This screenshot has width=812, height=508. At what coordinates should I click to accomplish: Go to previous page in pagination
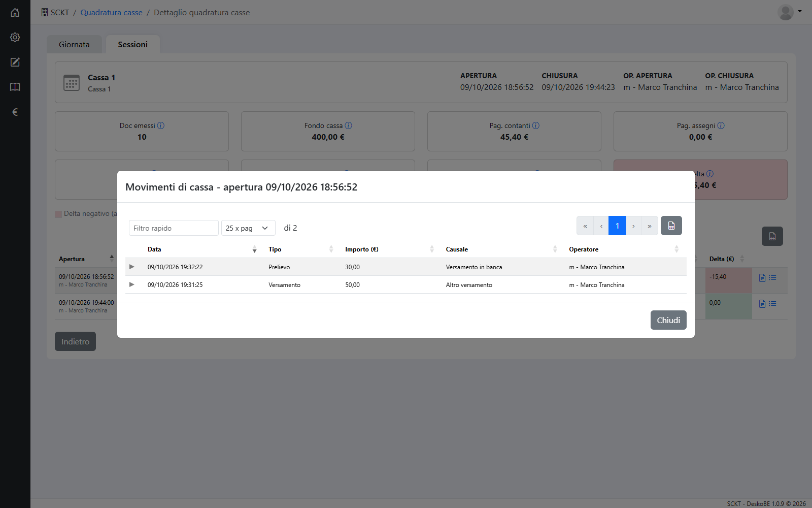tap(601, 226)
